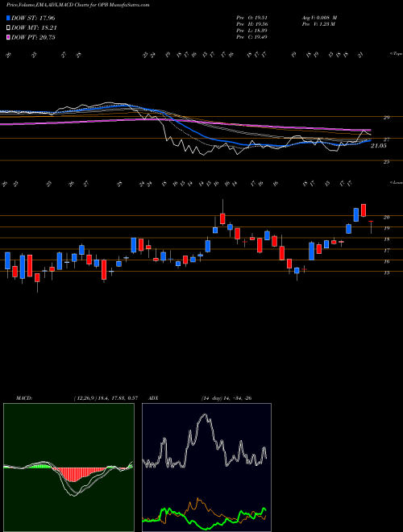Click the ADX panel title label
The image size is (403, 532).
(154, 398)
